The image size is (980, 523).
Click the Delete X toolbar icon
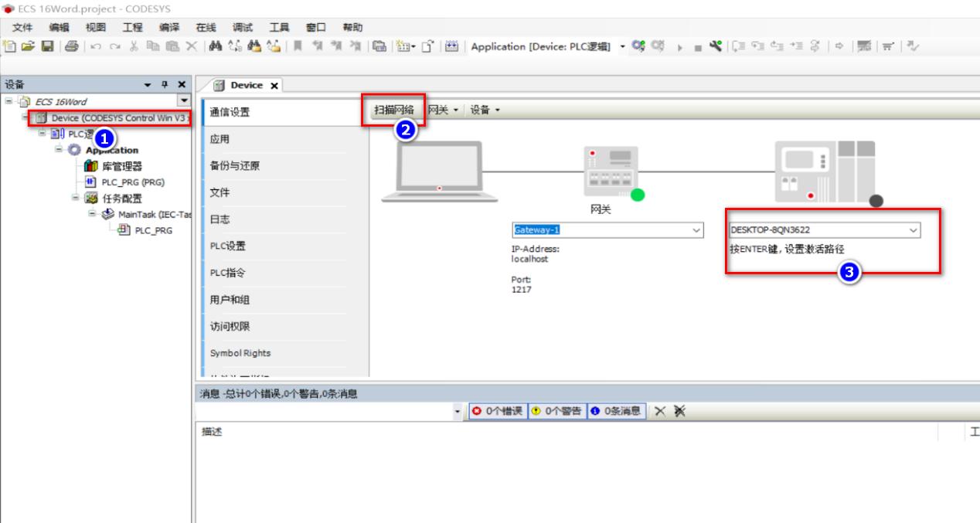[192, 46]
